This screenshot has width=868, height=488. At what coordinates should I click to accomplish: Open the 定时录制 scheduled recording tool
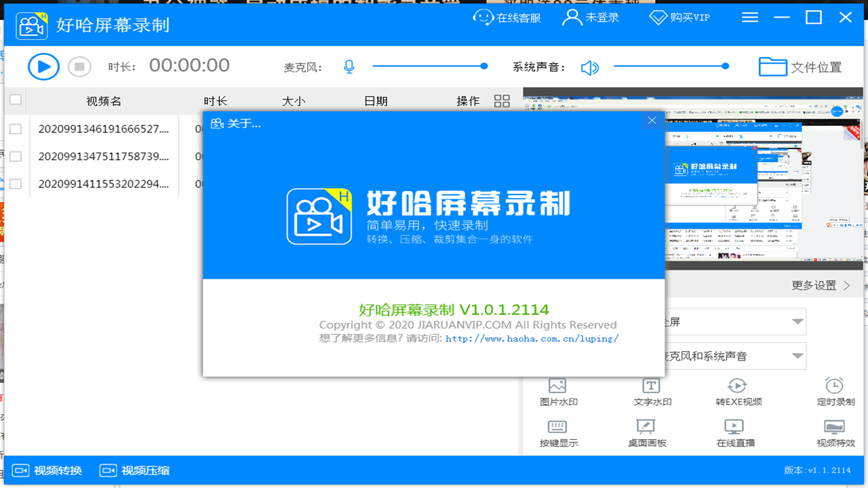[x=833, y=392]
